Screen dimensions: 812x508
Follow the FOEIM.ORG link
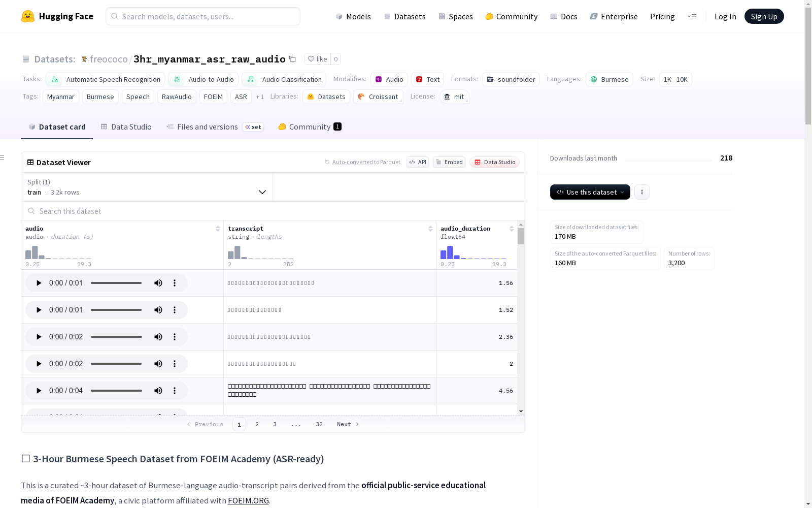pos(248,500)
